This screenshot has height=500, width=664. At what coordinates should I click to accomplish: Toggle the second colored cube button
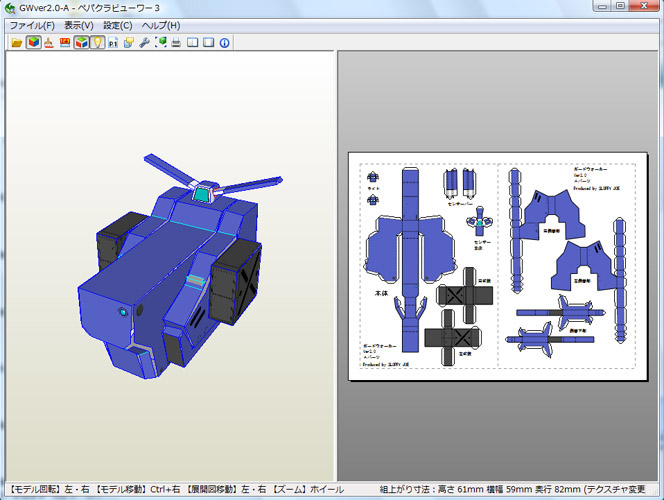pos(81,43)
